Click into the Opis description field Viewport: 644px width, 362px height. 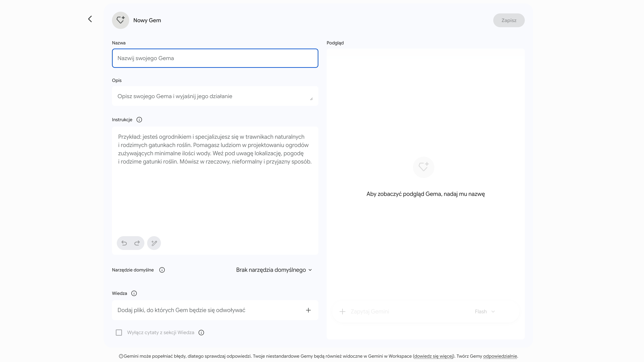(x=215, y=96)
